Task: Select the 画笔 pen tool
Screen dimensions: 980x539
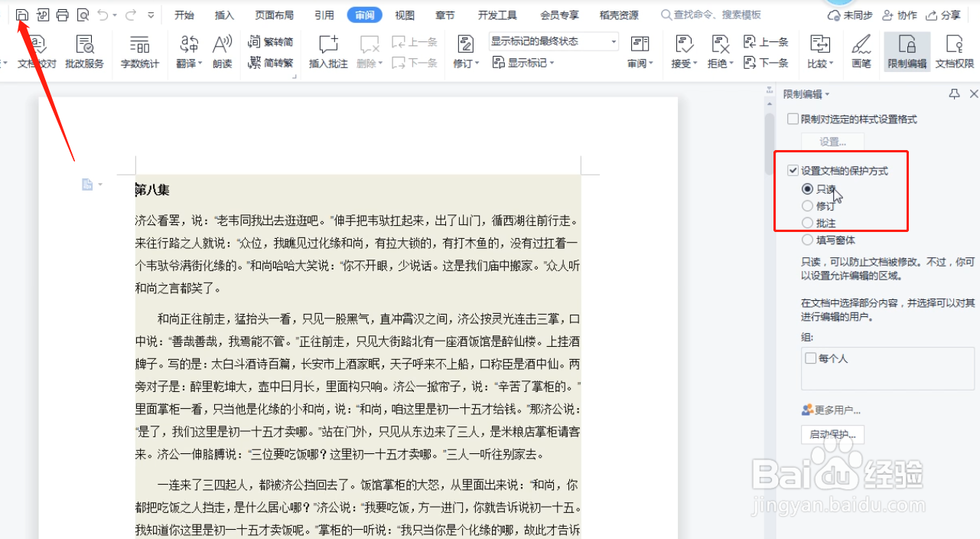Action: 861,51
